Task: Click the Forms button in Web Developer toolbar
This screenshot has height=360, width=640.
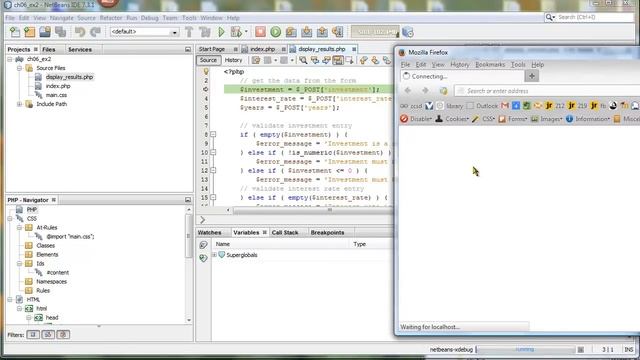Action: (513, 119)
